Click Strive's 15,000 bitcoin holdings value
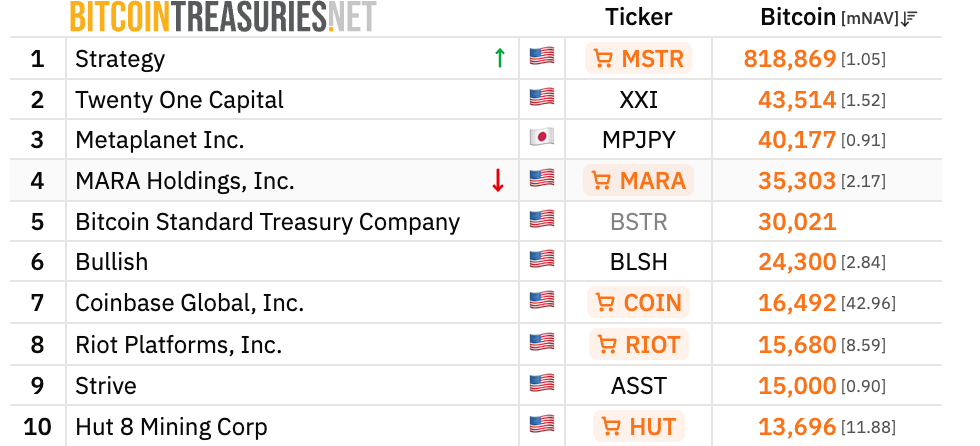Viewport: 980px width, 446px height. click(797, 385)
